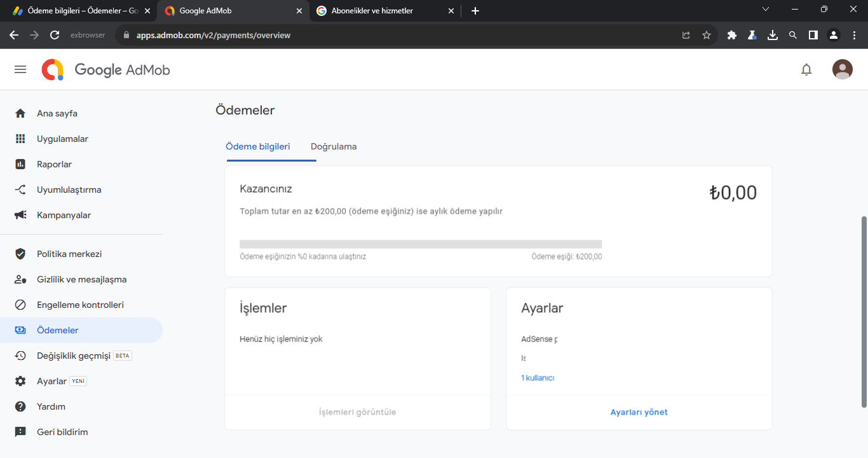
Task: Open the browser downloads icon
Action: click(x=773, y=35)
